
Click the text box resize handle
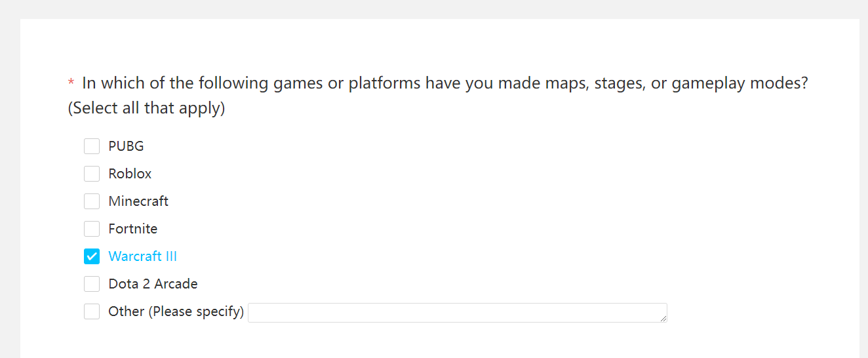point(663,319)
